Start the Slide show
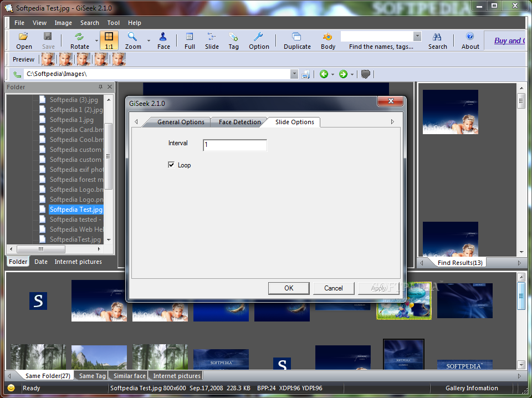Screen dimensions: 532x398 coord(212,40)
